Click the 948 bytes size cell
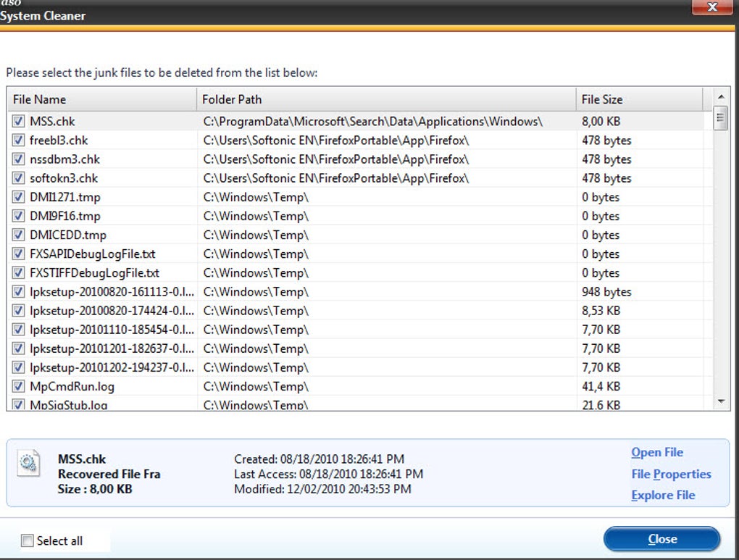This screenshot has height=560, width=739. pyautogui.click(x=606, y=292)
